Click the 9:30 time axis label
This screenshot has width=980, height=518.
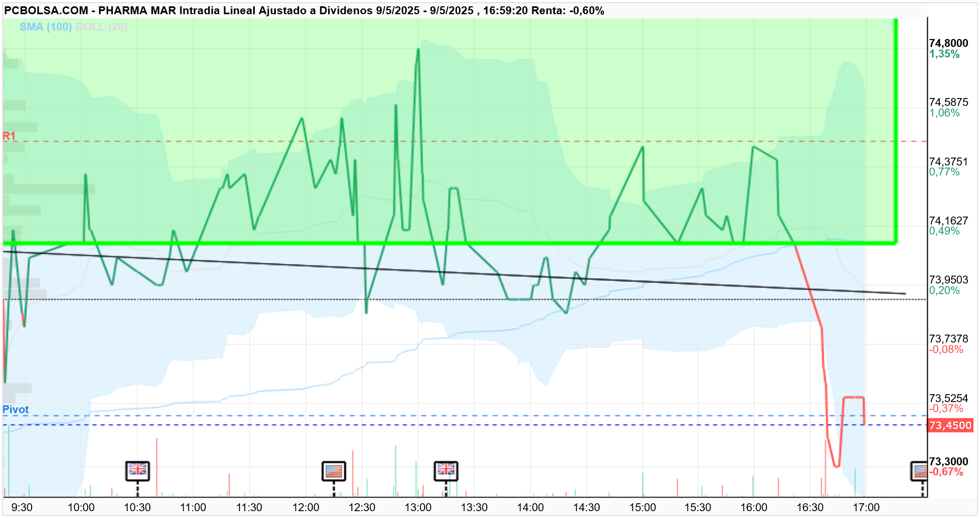coord(22,507)
